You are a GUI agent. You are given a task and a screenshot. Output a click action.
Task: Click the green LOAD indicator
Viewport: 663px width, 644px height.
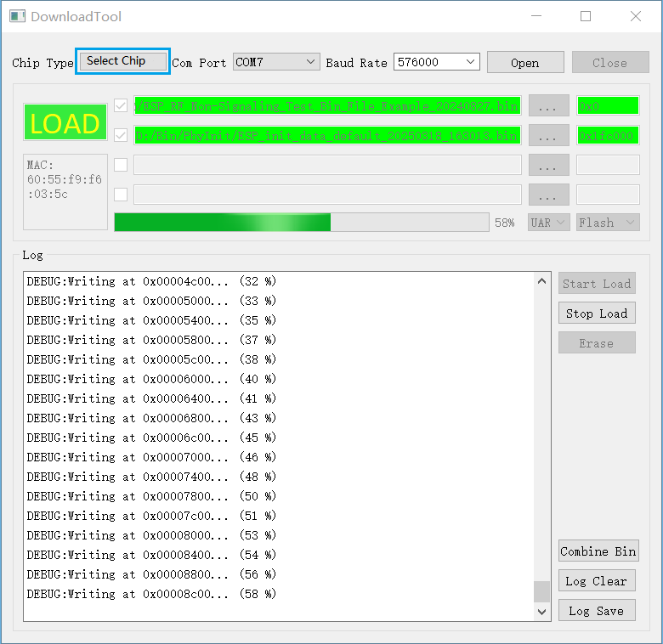[x=65, y=124]
